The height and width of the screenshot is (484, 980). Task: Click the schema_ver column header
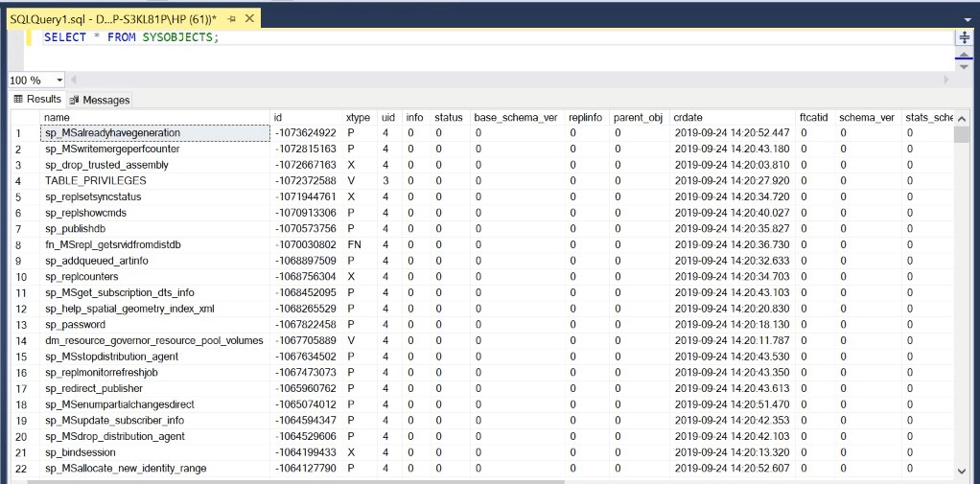point(868,118)
